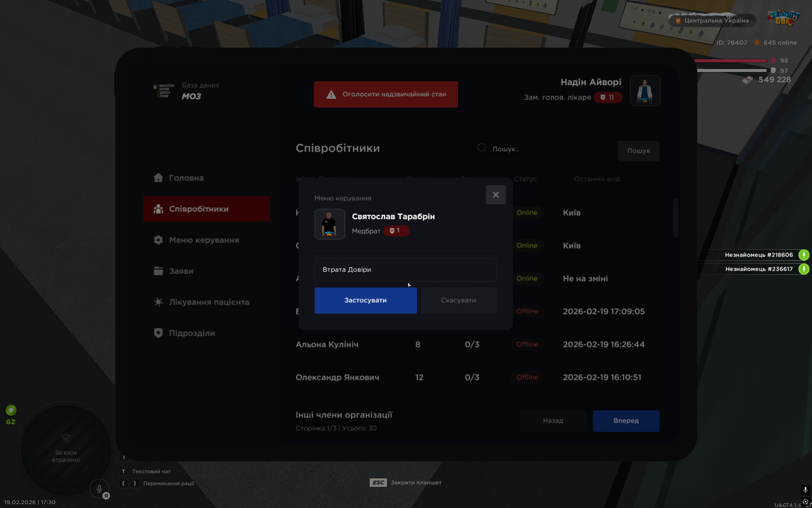This screenshot has height=508, width=812.
Task: Click the 2026-02-19 16:26:44 last login
Action: (604, 344)
